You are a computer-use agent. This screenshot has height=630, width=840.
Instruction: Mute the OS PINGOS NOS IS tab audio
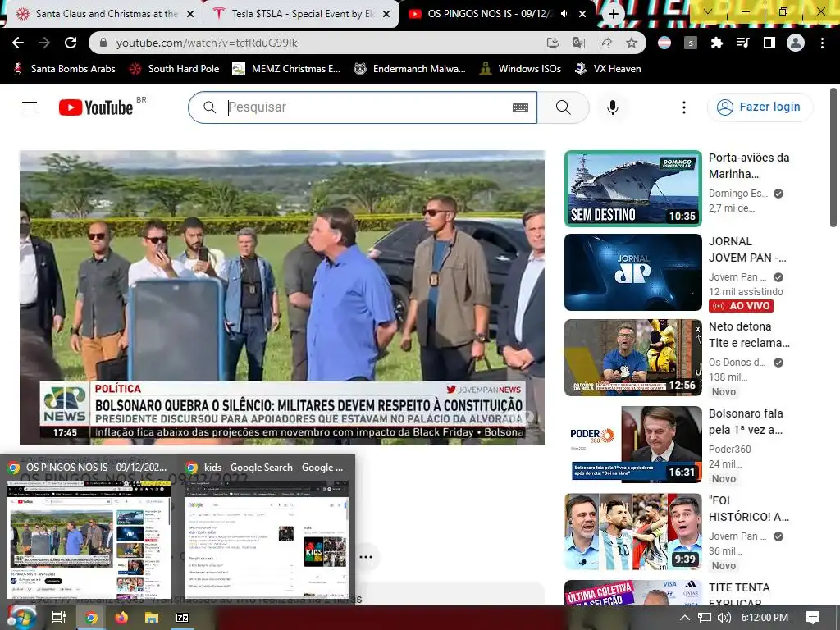pyautogui.click(x=564, y=14)
